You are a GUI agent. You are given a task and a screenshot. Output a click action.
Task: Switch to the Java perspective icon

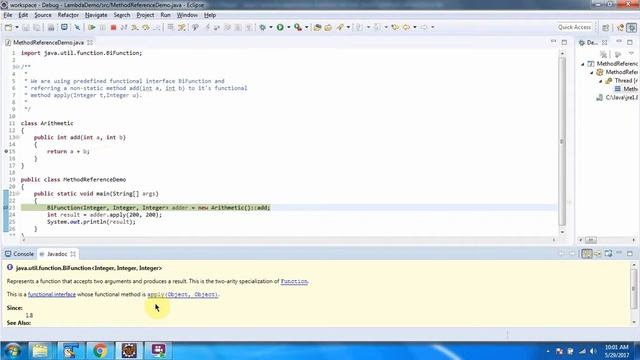(x=621, y=27)
